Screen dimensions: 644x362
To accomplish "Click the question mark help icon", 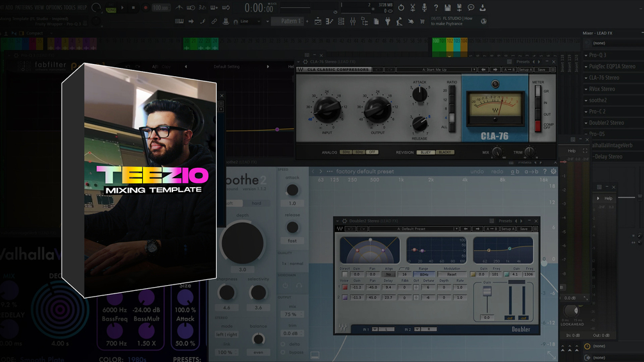I will pos(436,8).
